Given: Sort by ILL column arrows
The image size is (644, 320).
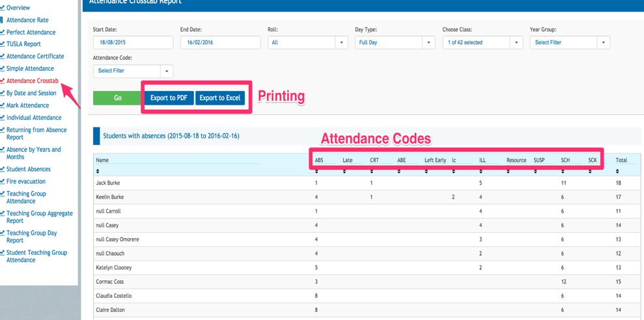Looking at the screenshot, I should (481, 171).
